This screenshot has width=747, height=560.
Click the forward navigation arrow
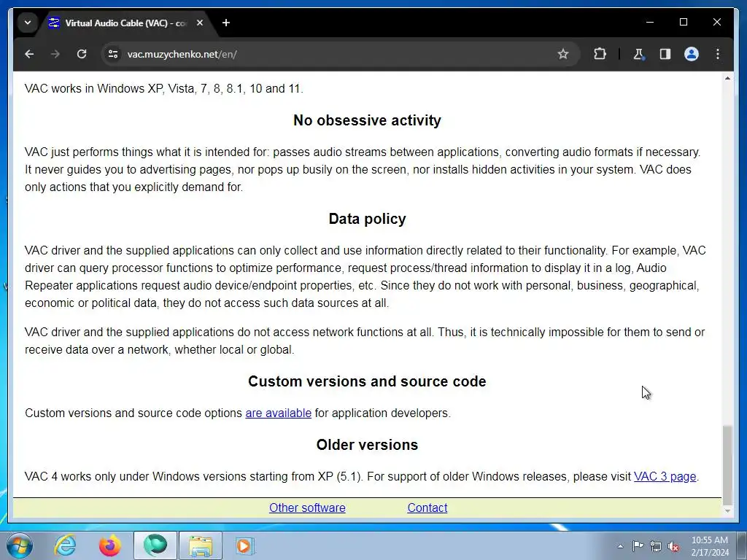click(x=55, y=54)
